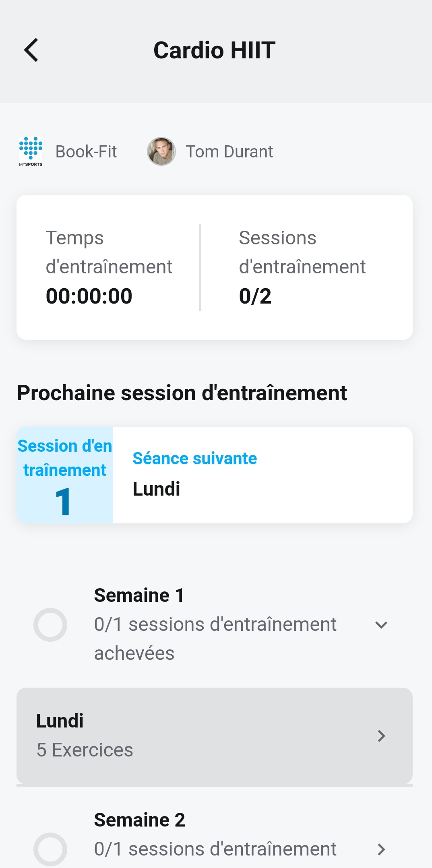Tap the Semaine 2 heading

coord(140,820)
